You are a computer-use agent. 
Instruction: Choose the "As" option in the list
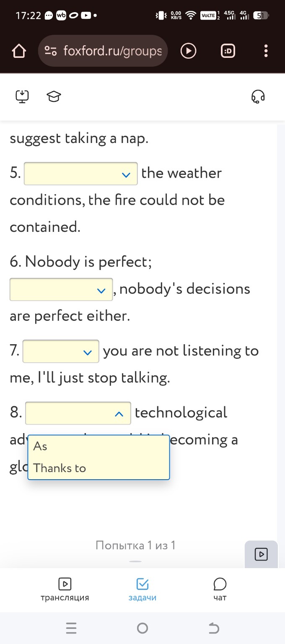[x=40, y=447]
